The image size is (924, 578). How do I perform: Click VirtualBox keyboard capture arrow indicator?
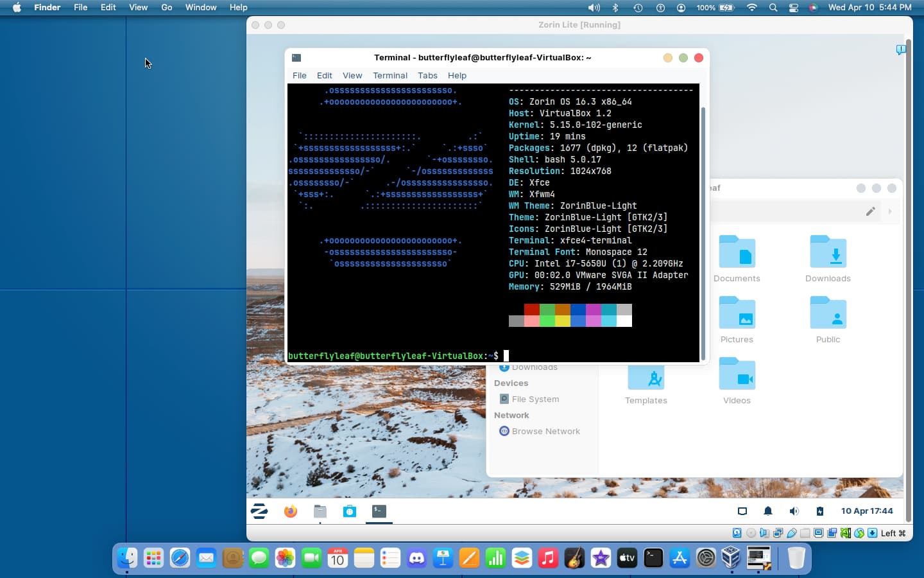pyautogui.click(x=872, y=533)
